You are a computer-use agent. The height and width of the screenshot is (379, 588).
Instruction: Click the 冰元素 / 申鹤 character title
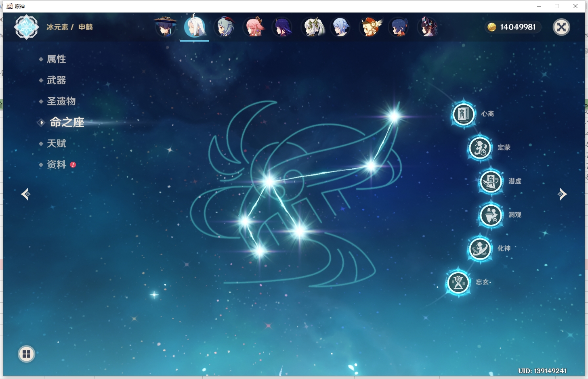pyautogui.click(x=69, y=27)
